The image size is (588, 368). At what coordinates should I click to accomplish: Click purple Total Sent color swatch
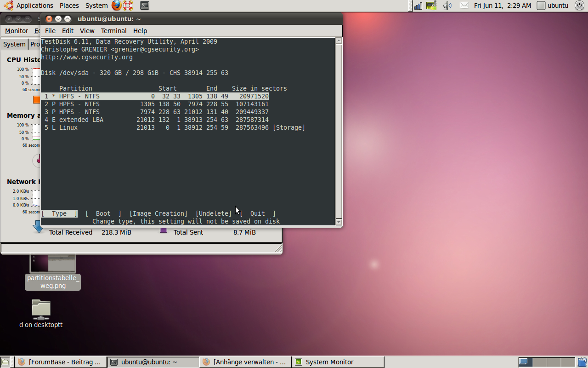click(x=164, y=230)
